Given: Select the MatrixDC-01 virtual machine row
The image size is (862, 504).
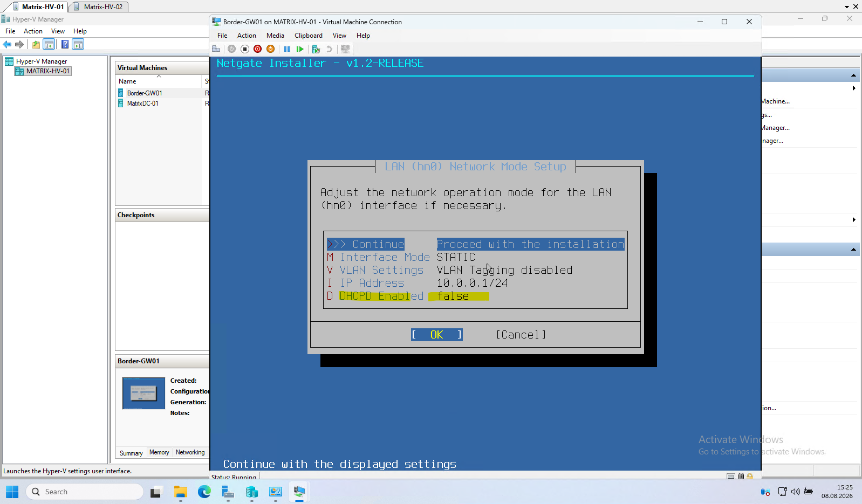Looking at the screenshot, I should [x=163, y=103].
